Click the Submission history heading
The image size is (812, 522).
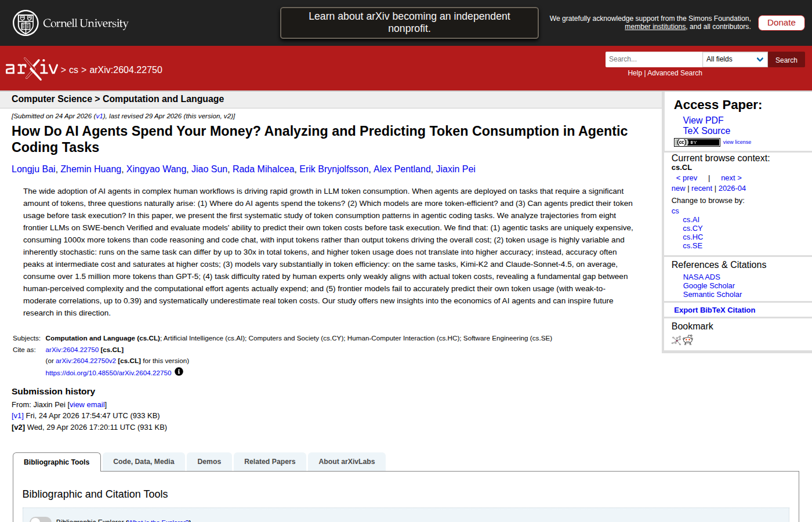pos(53,391)
